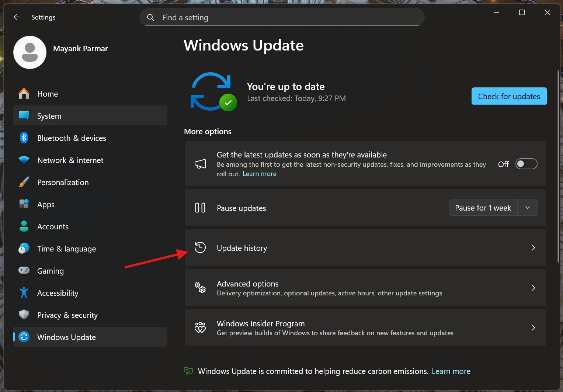Select the System monitor icon
This screenshot has height=392, width=563.
tap(24, 115)
